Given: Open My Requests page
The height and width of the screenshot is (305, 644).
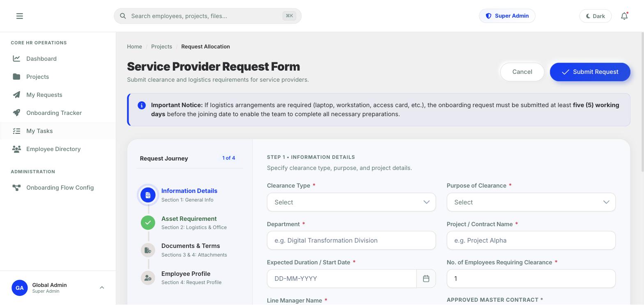Looking at the screenshot, I should click(x=58, y=95).
